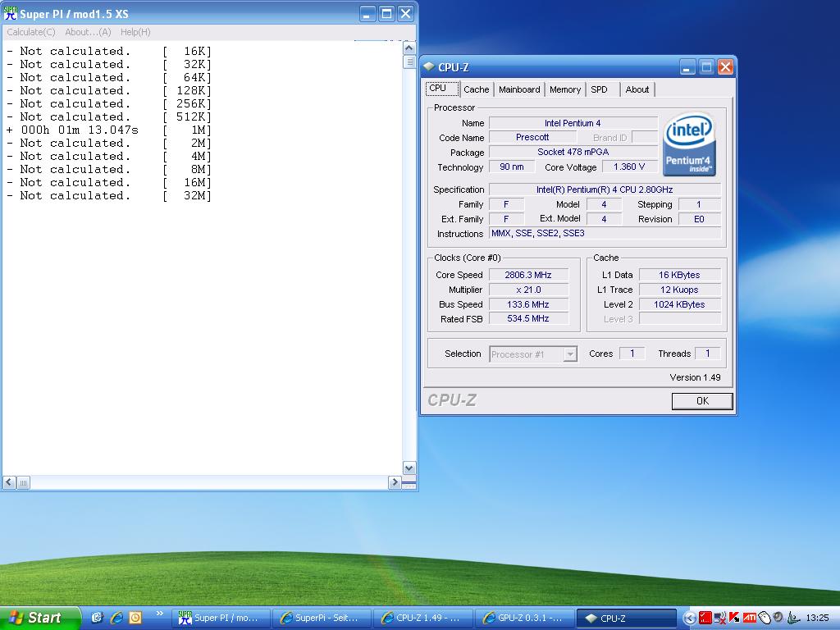Switch to the SPD tab

(x=600, y=89)
